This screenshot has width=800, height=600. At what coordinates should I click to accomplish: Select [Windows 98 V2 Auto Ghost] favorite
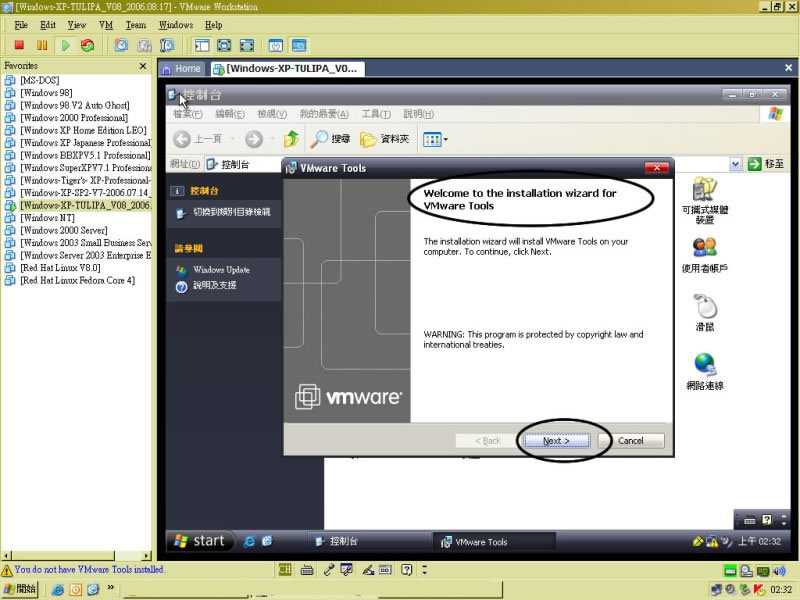pyautogui.click(x=74, y=106)
